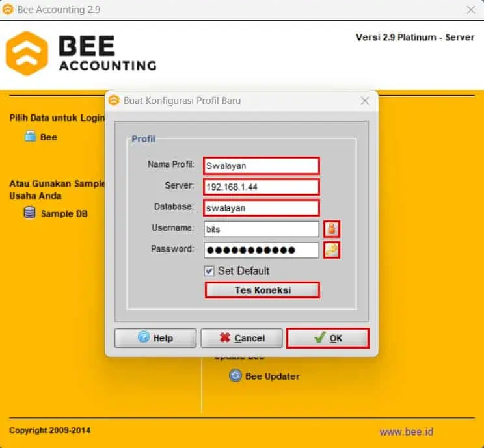Open the Bee data profile icon
Image resolution: width=484 pixels, height=448 pixels.
coord(30,137)
